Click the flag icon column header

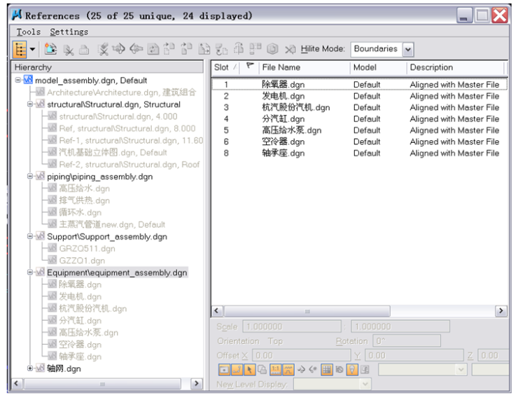[249, 67]
